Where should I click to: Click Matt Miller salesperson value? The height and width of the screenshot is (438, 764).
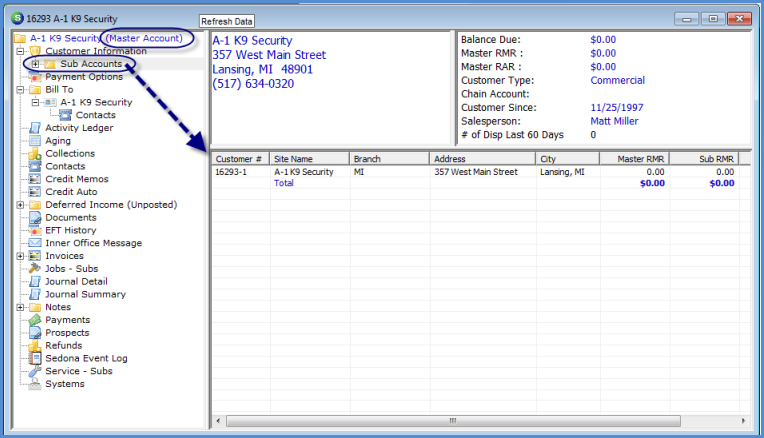(614, 121)
